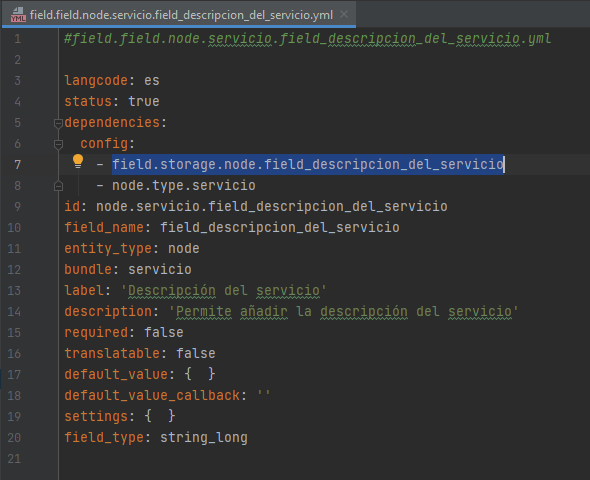The height and width of the screenshot is (480, 590).
Task: Select the field.field.node.servicio yml editor tab
Action: click(x=179, y=15)
